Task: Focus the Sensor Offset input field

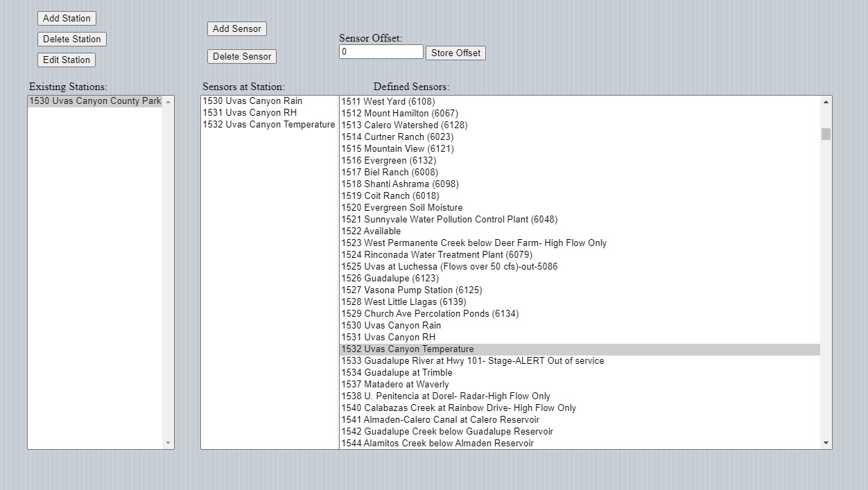Action: pos(381,52)
